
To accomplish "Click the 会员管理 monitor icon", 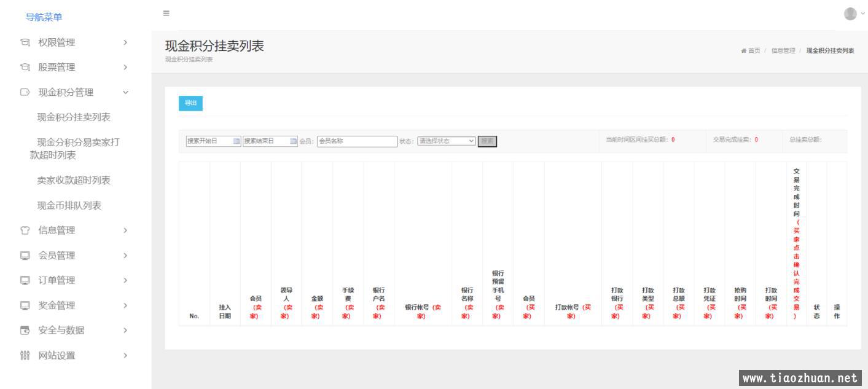I will pos(25,256).
